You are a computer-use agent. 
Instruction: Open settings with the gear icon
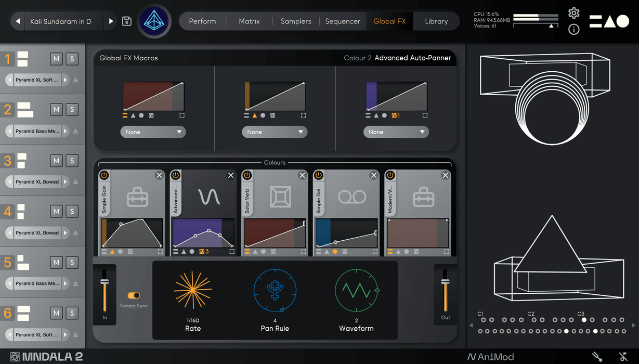pyautogui.click(x=573, y=13)
